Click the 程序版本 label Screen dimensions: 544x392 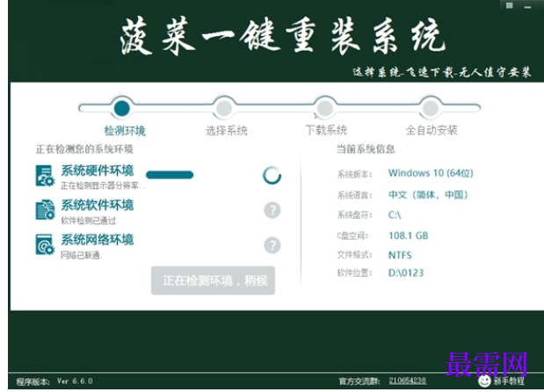click(33, 381)
